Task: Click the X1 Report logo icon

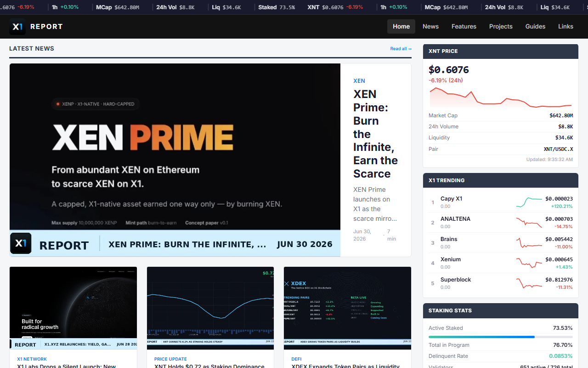Action: point(17,27)
